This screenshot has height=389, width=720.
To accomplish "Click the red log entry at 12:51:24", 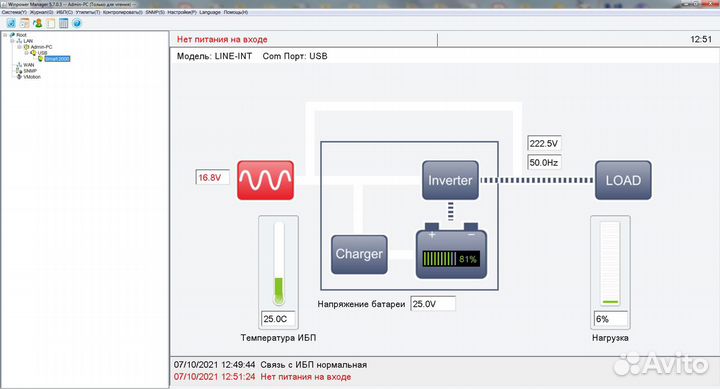I will tap(262, 377).
